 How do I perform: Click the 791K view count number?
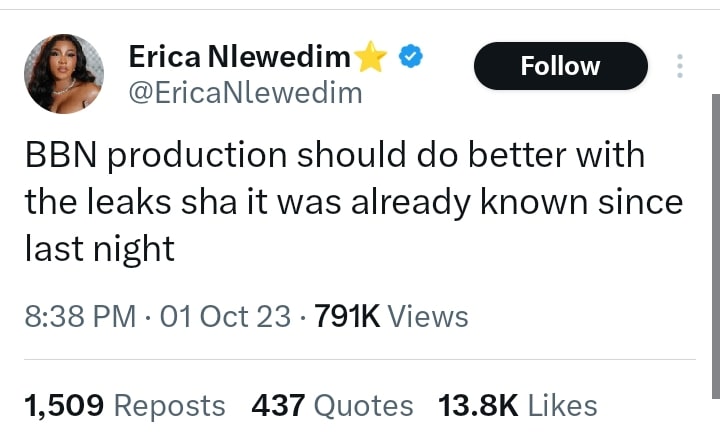pos(347,317)
